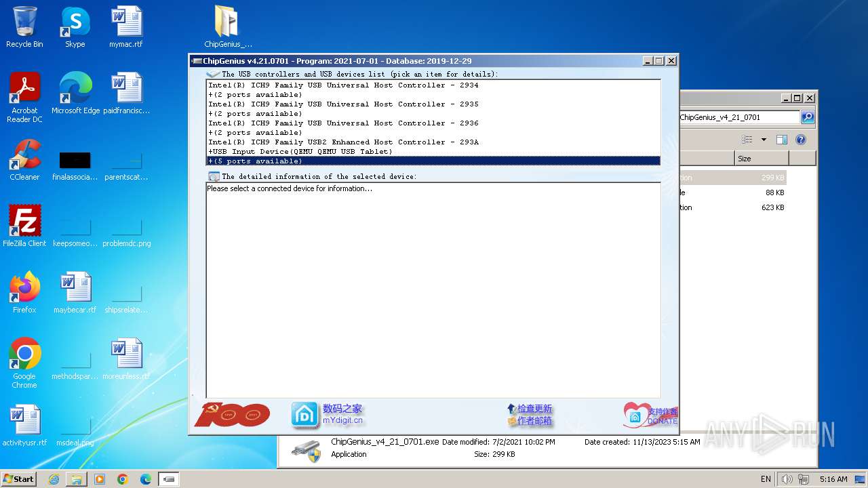The width and height of the screenshot is (868, 488).
Task: Open media player taskbar icon
Action: (100, 479)
